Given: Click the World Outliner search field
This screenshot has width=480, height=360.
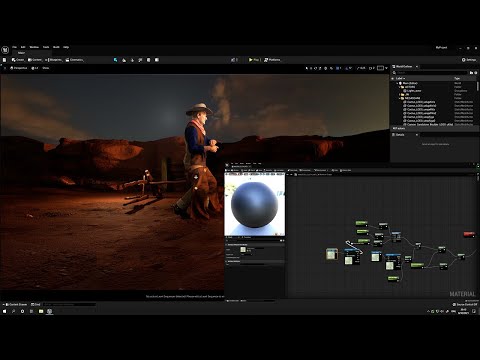Looking at the screenshot, I should (432, 72).
